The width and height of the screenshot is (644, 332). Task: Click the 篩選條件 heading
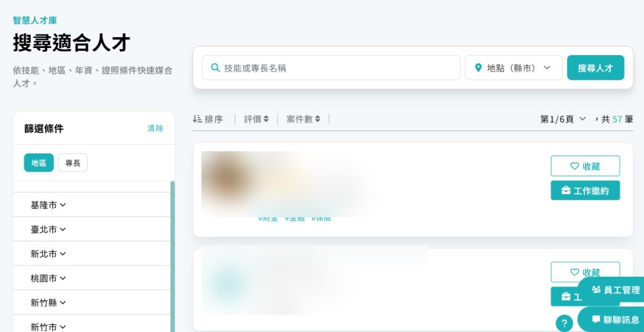(44, 129)
